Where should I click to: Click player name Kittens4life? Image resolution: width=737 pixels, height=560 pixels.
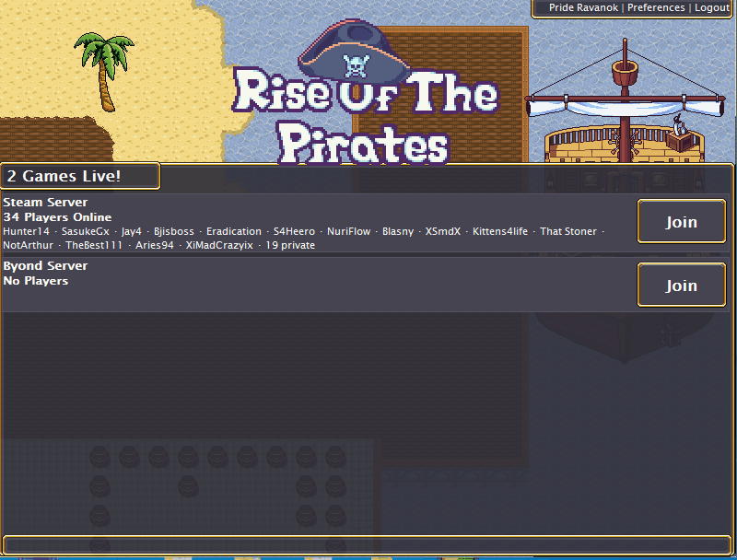pos(499,231)
